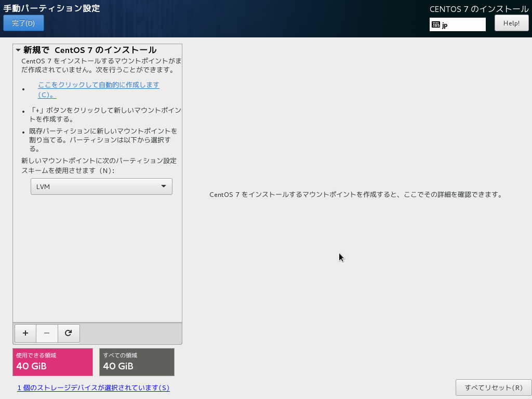Open Help! in the top right corner
The height and width of the screenshot is (399, 532).
[x=511, y=23]
